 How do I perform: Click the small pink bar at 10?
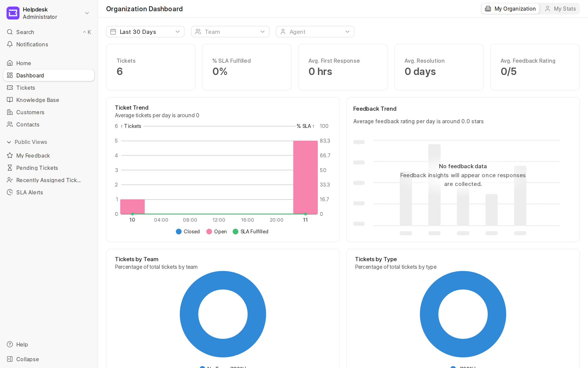133,207
